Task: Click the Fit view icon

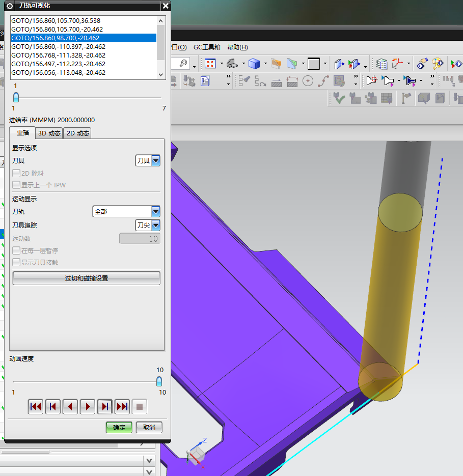Action: tap(210, 64)
